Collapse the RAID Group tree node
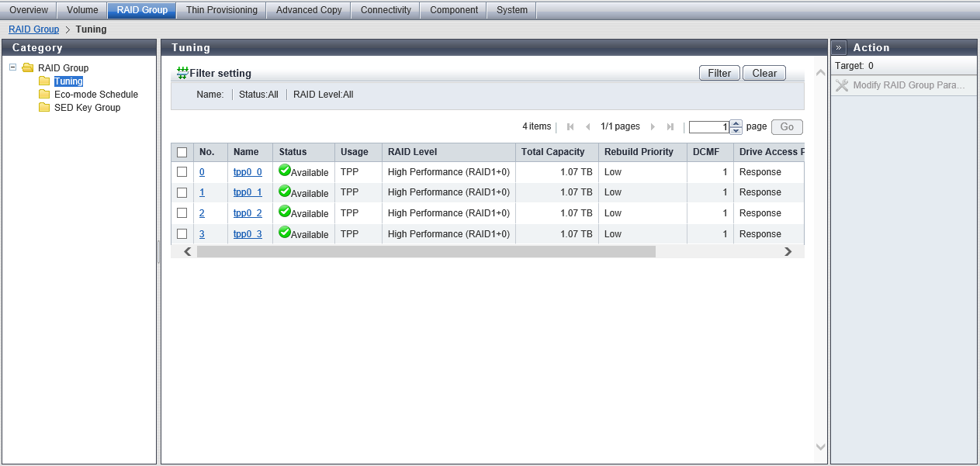Screen dimensions: 980x466 point(13,67)
